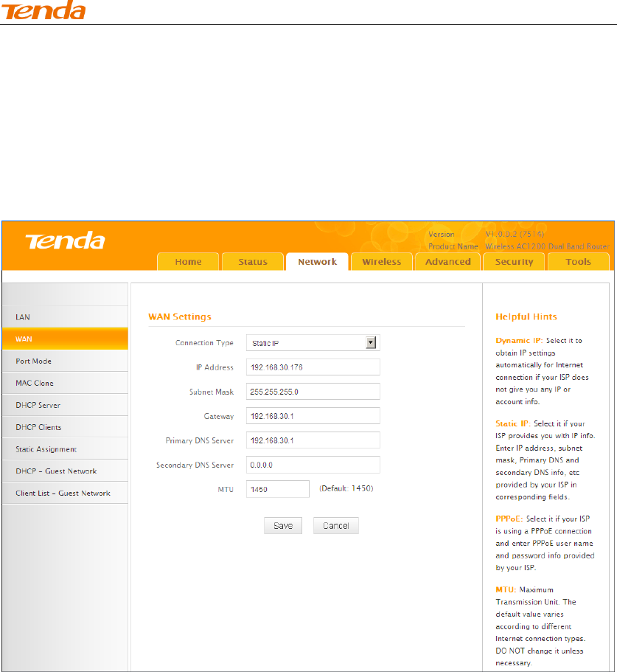Click the WAN Settings heading
The image size is (617, 672).
180,316
